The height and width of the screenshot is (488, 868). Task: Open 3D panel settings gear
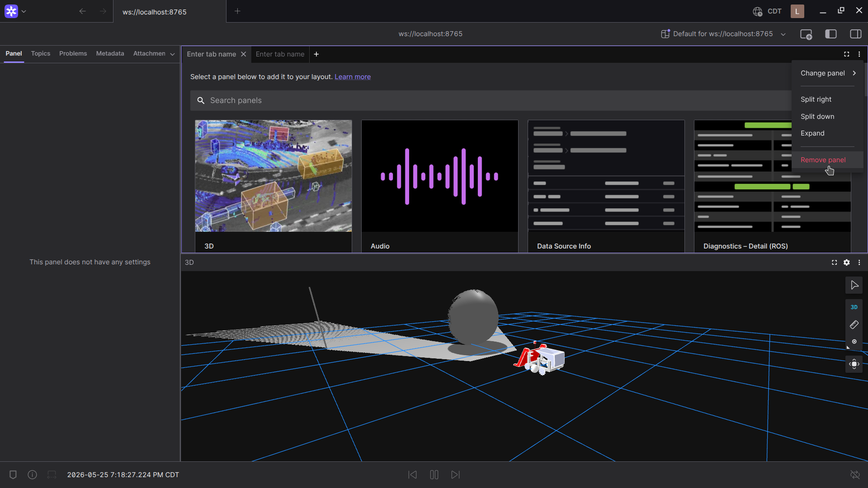pyautogui.click(x=847, y=263)
